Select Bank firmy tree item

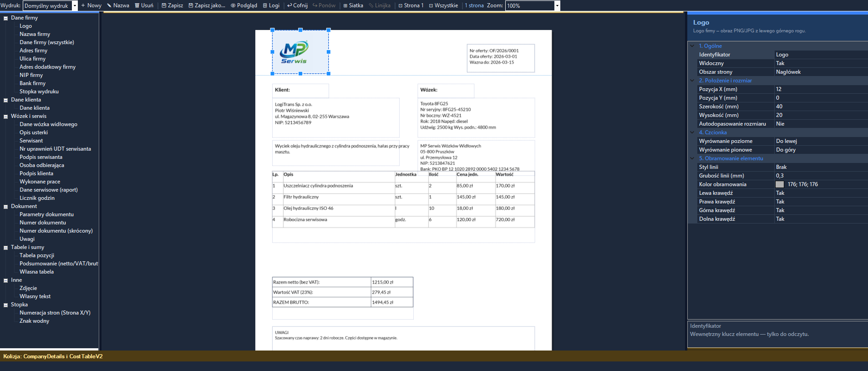[x=32, y=83]
